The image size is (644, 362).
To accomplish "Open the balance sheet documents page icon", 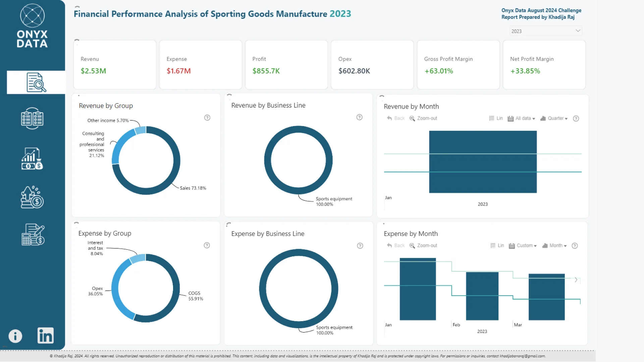I will (x=32, y=118).
